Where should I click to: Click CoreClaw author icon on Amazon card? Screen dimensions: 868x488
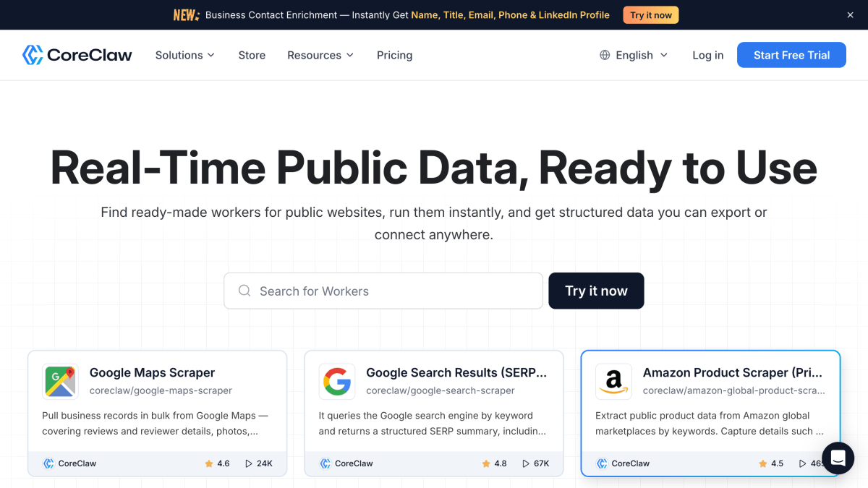pyautogui.click(x=602, y=463)
